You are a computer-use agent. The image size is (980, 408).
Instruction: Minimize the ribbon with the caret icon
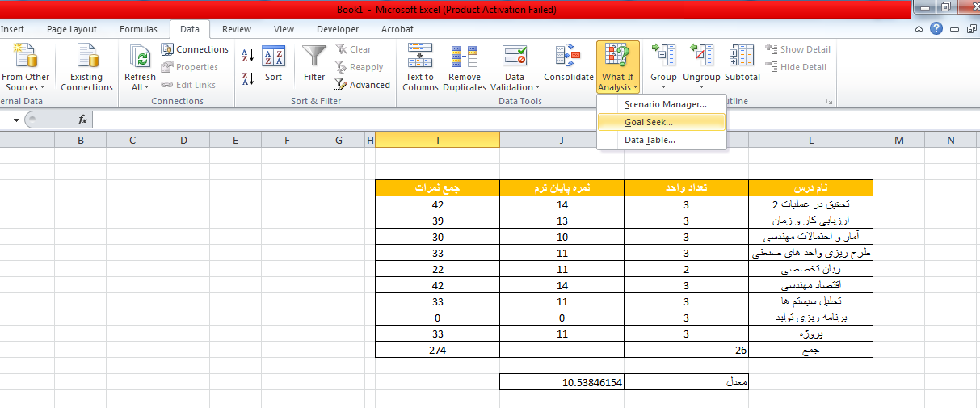click(920, 29)
